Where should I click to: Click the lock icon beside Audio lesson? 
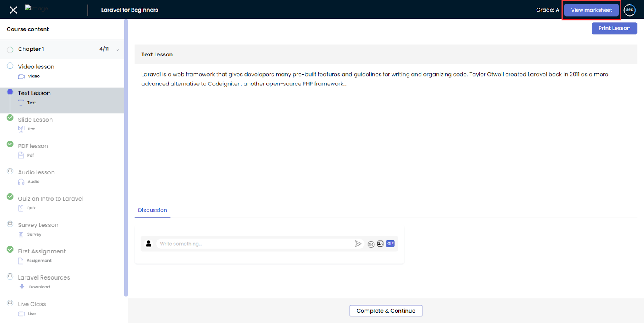tap(10, 170)
